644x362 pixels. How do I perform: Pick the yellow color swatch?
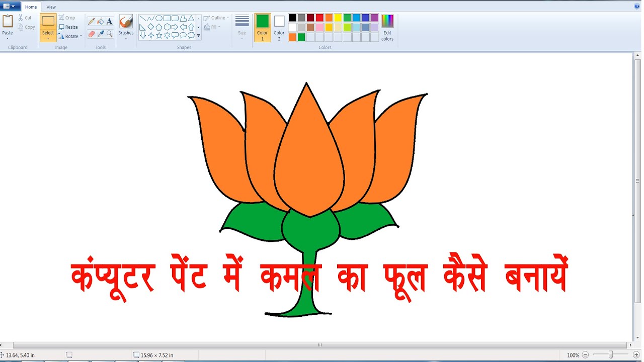[x=338, y=18]
